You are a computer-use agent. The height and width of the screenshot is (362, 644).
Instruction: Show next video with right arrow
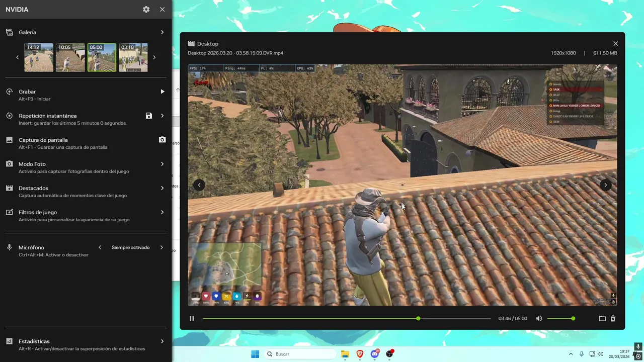pyautogui.click(x=606, y=185)
